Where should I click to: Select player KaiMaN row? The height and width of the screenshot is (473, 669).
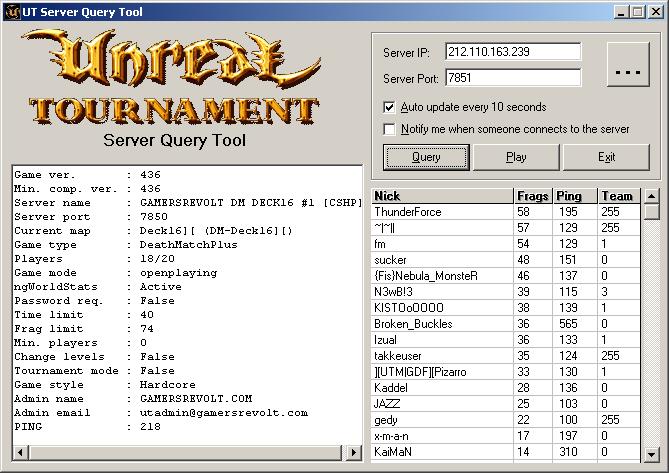pyautogui.click(x=506, y=452)
